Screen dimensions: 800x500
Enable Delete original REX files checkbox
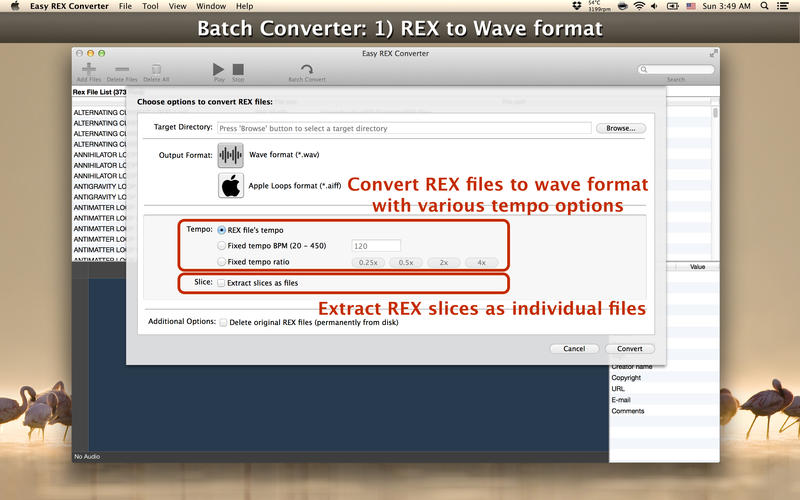point(223,322)
